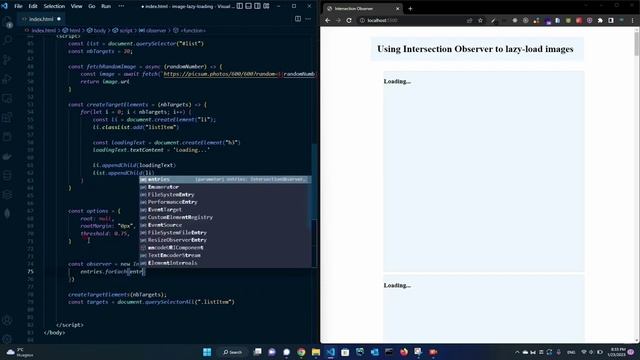640x360 pixels.
Task: Open Run and Debug view in activity bar
Action: (x=7, y=79)
